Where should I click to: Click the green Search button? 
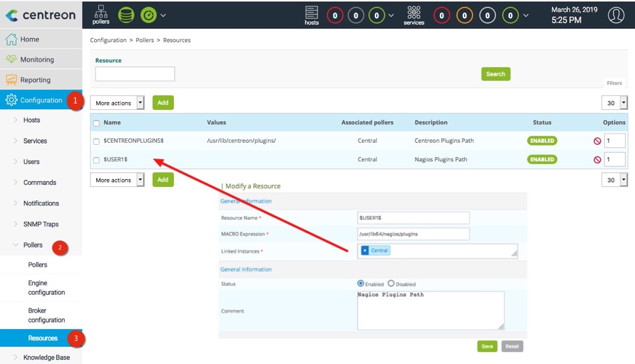tap(495, 74)
